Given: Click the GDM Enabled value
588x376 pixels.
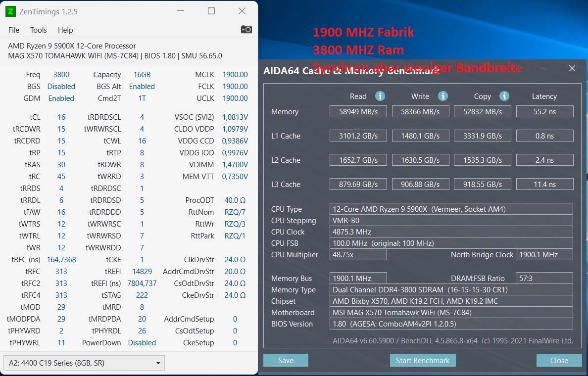Looking at the screenshot, I should pos(61,98).
